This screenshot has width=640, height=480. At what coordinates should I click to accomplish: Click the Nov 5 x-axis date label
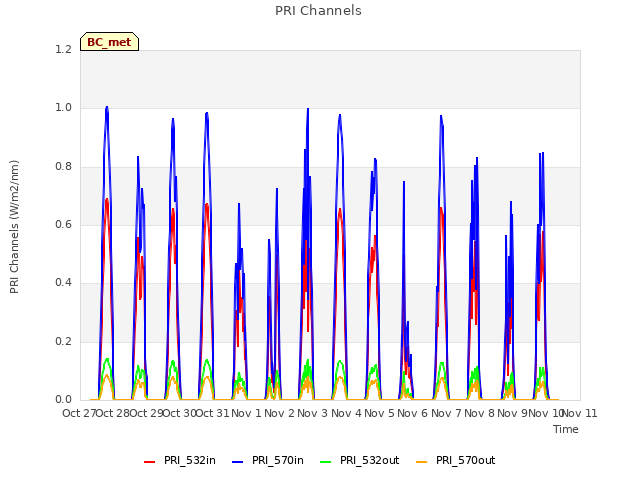click(379, 413)
